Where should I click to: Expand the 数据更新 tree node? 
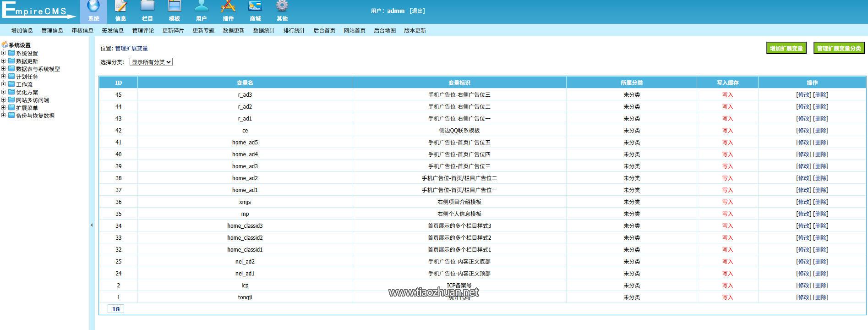pos(4,61)
